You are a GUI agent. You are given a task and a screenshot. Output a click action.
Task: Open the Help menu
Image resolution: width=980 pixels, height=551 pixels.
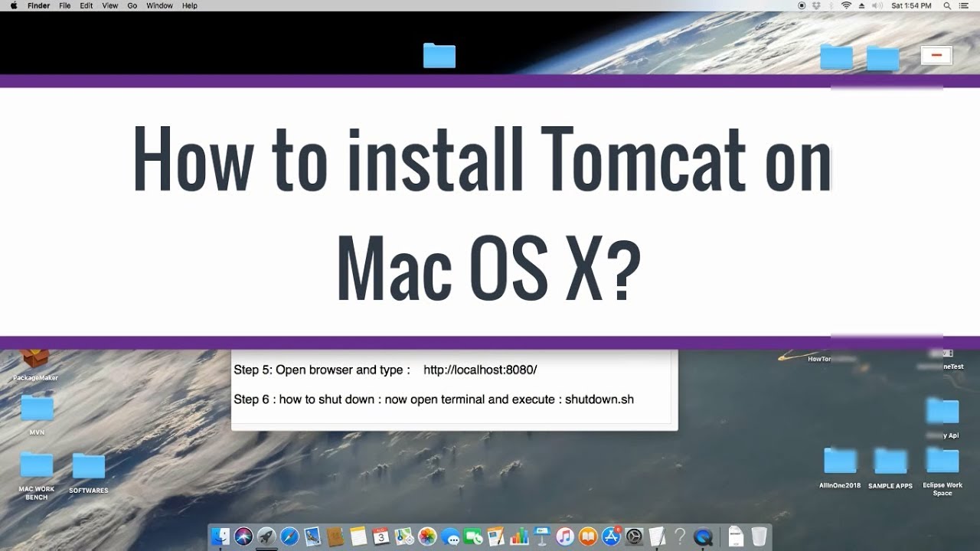point(190,5)
